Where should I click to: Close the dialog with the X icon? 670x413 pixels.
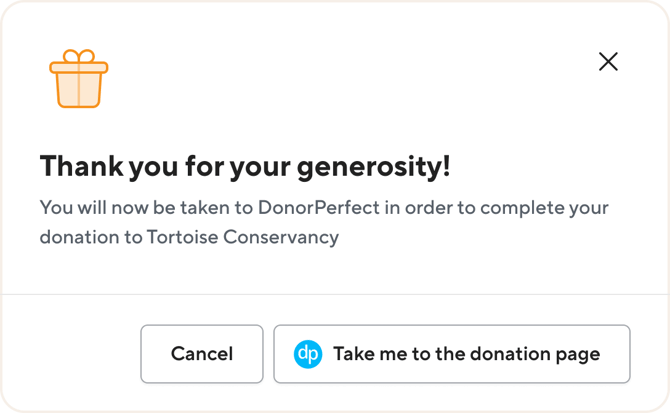[607, 62]
